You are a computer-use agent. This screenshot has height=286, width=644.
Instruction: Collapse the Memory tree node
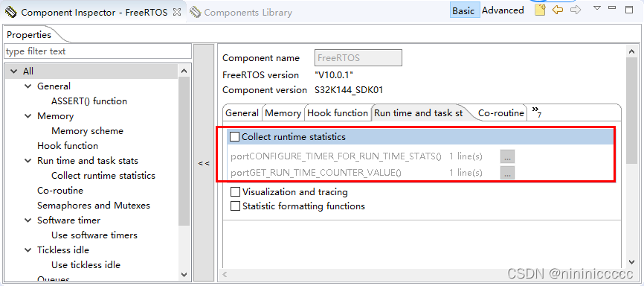point(28,116)
